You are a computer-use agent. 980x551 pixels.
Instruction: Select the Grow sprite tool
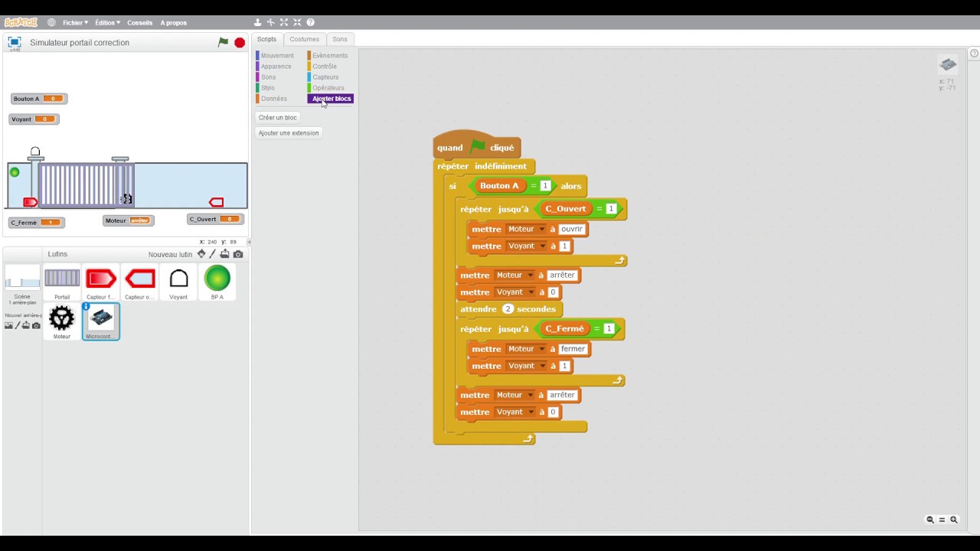pos(284,22)
